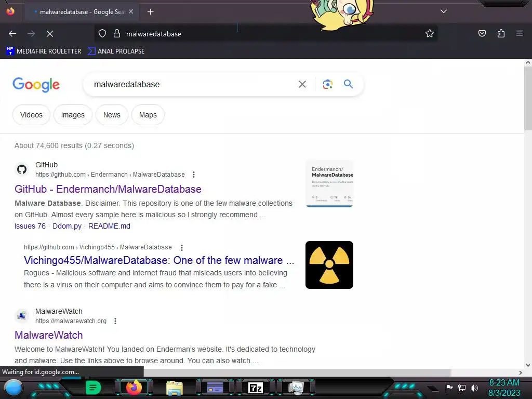Screen dimensions: 532x399
Task: Select Firefox on the taskbar
Action: (134, 388)
